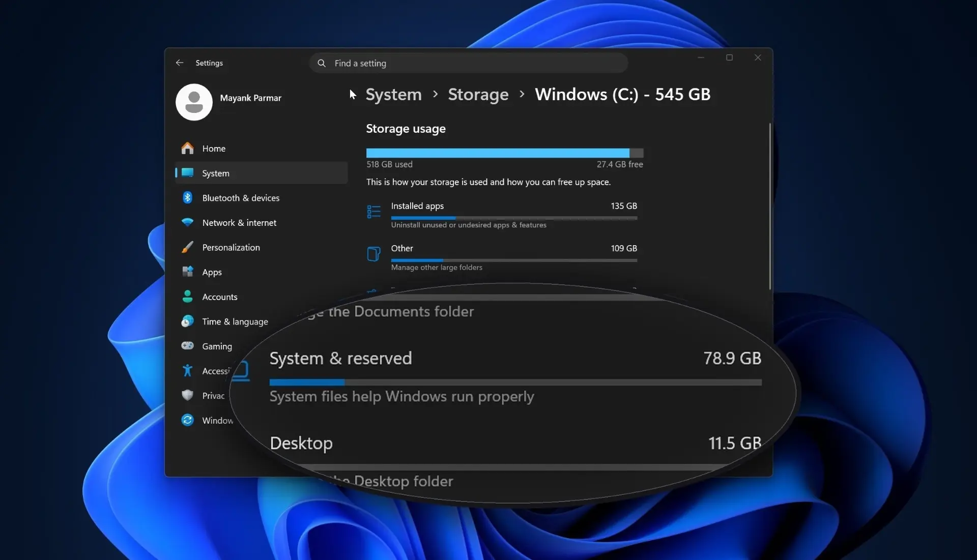Open Apps settings category
Screen dimensions: 977x560
(x=262, y=272)
